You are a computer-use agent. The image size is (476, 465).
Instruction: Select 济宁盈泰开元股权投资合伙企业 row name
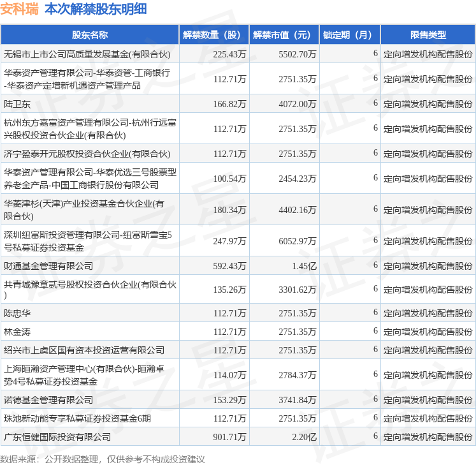(x=87, y=154)
